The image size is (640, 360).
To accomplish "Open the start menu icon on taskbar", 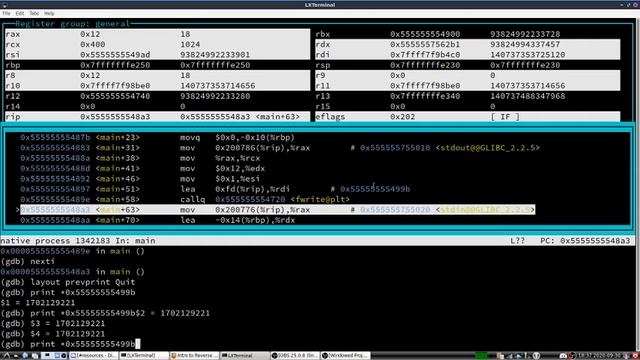I will 6,356.
